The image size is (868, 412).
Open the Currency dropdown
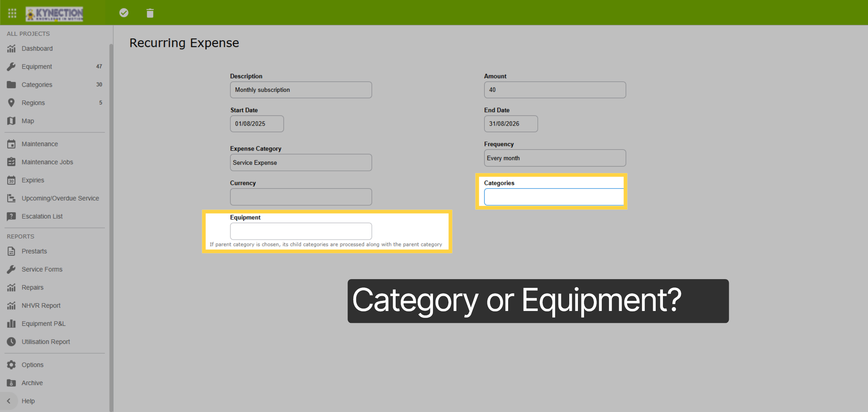point(301,197)
